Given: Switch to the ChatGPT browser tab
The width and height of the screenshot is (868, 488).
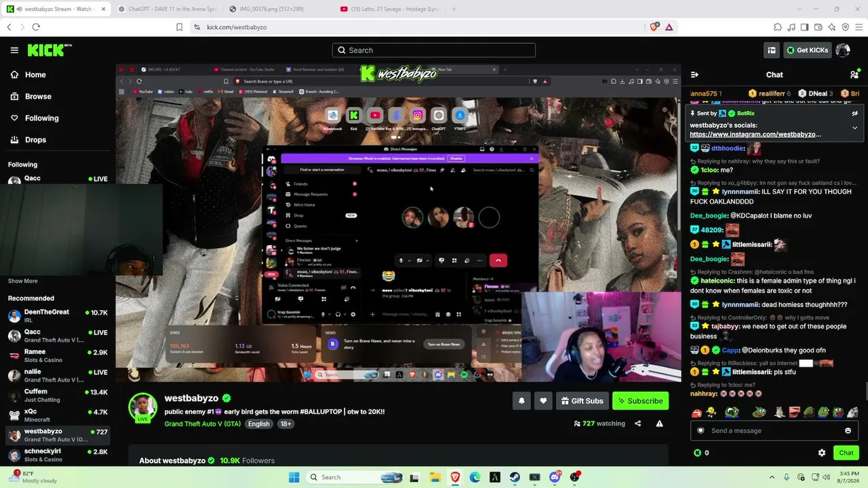Looking at the screenshot, I should (166, 9).
